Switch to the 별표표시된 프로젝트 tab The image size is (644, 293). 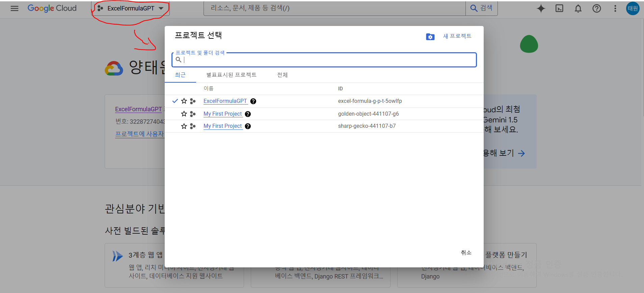click(232, 75)
